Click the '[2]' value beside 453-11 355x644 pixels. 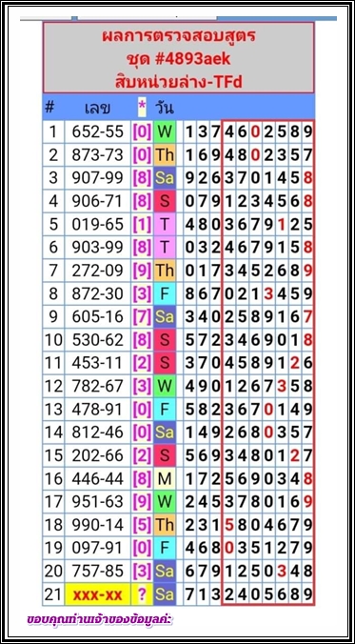tap(142, 363)
